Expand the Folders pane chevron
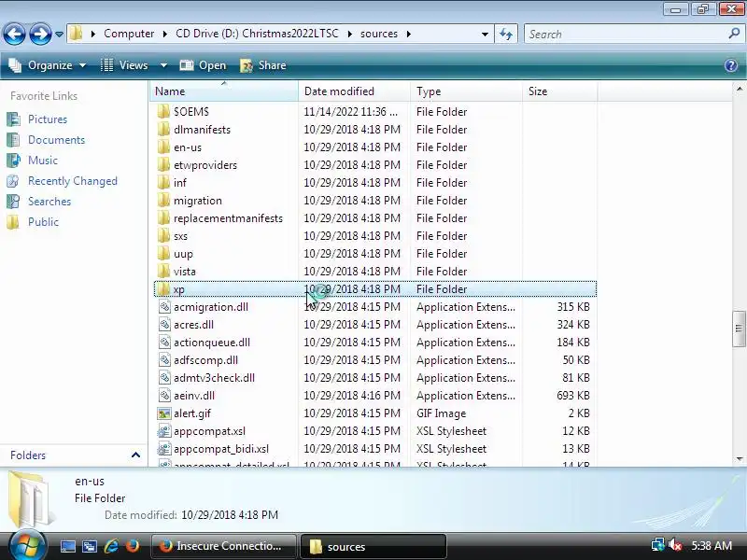 135,455
